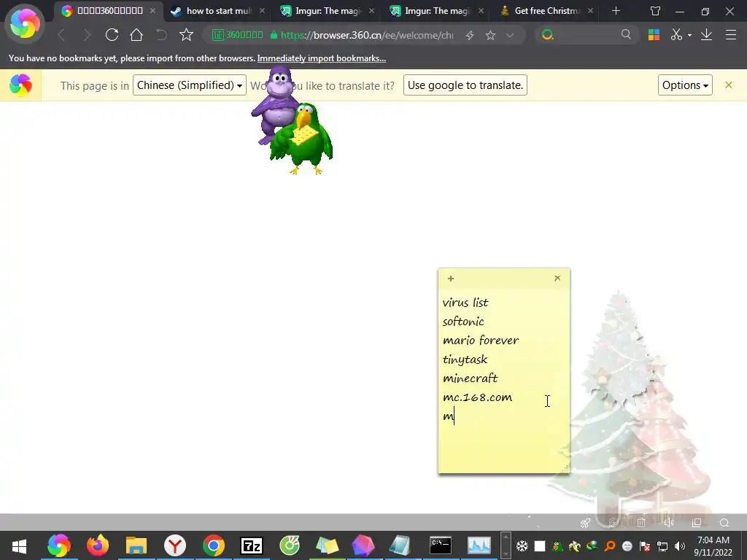Focus the search box next to the address bar
The height and width of the screenshot is (560, 747).
587,35
